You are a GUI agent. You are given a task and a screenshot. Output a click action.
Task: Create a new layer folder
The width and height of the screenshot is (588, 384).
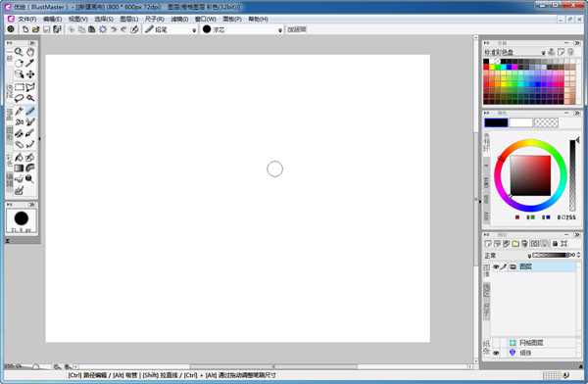click(515, 244)
